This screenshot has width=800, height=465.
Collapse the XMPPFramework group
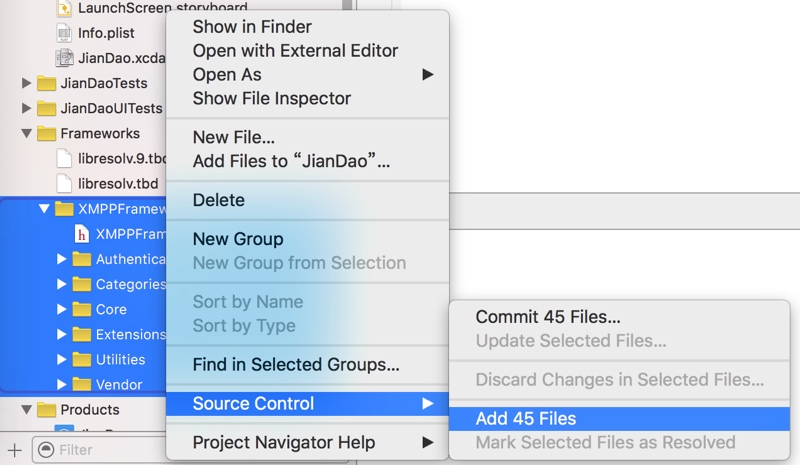[44, 209]
